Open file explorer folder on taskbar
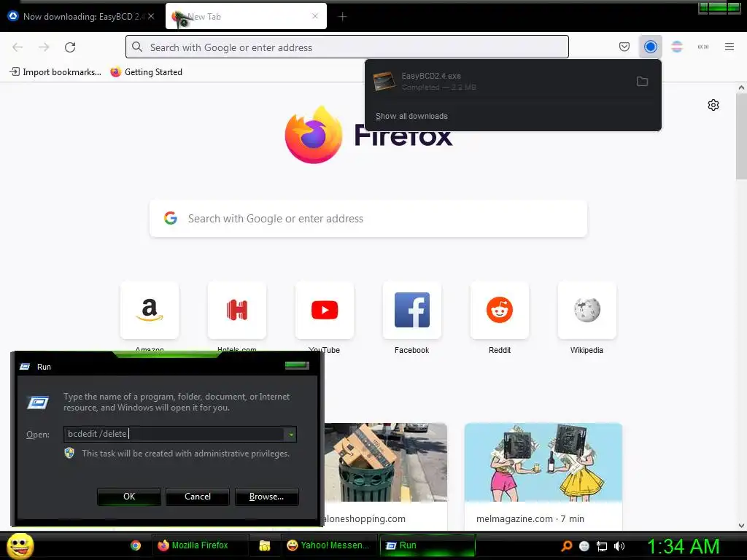 tap(264, 545)
